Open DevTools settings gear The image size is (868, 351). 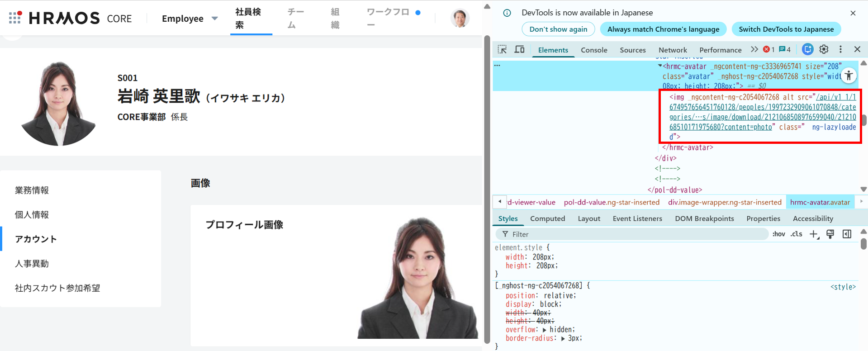(x=824, y=49)
